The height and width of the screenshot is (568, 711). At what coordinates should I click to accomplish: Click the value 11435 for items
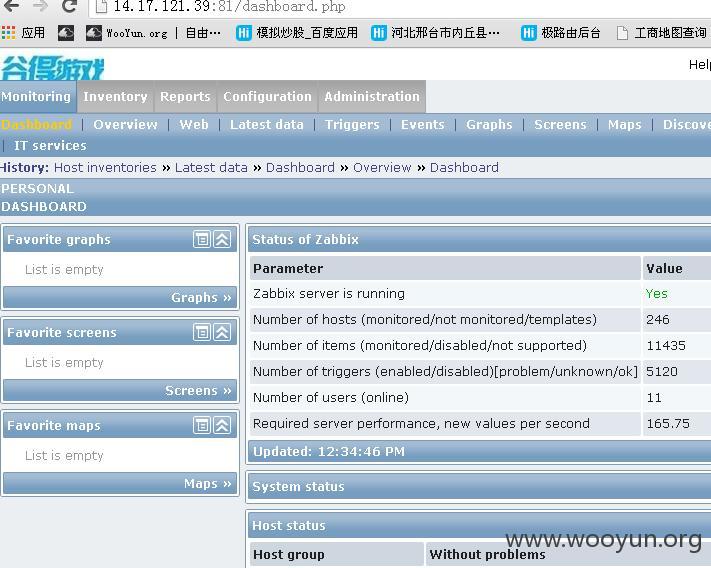point(666,345)
